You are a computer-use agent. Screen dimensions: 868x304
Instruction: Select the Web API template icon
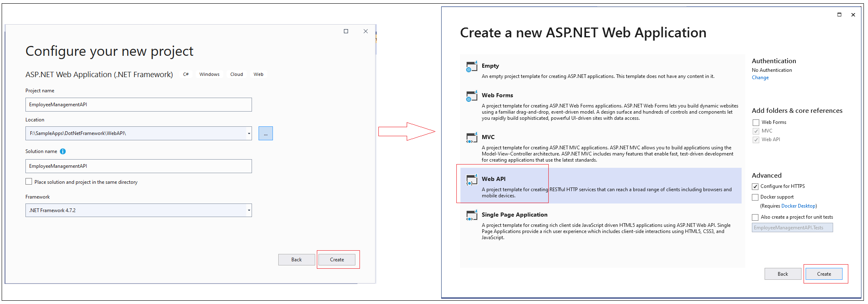point(472,179)
